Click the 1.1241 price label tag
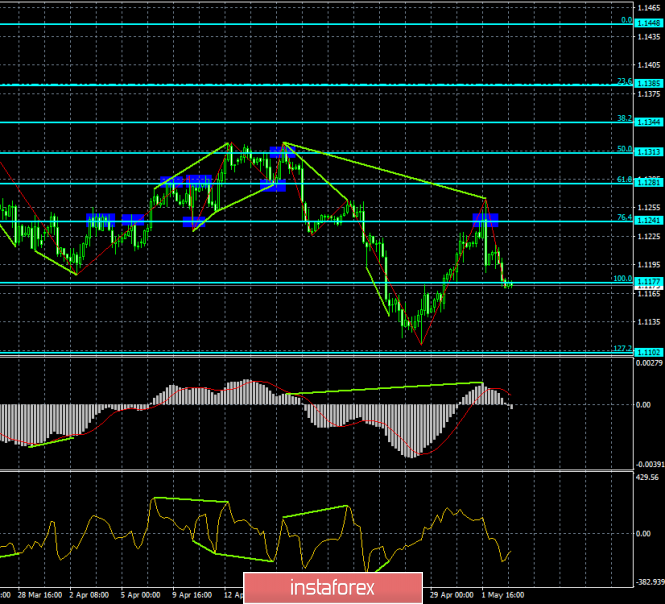Image resolution: width=665 pixels, height=604 pixels. (x=648, y=221)
